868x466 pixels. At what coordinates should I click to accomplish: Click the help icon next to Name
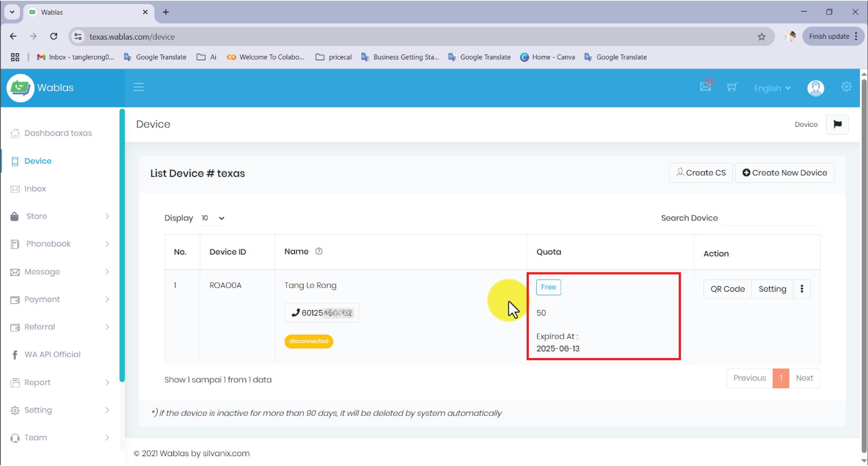pyautogui.click(x=319, y=251)
